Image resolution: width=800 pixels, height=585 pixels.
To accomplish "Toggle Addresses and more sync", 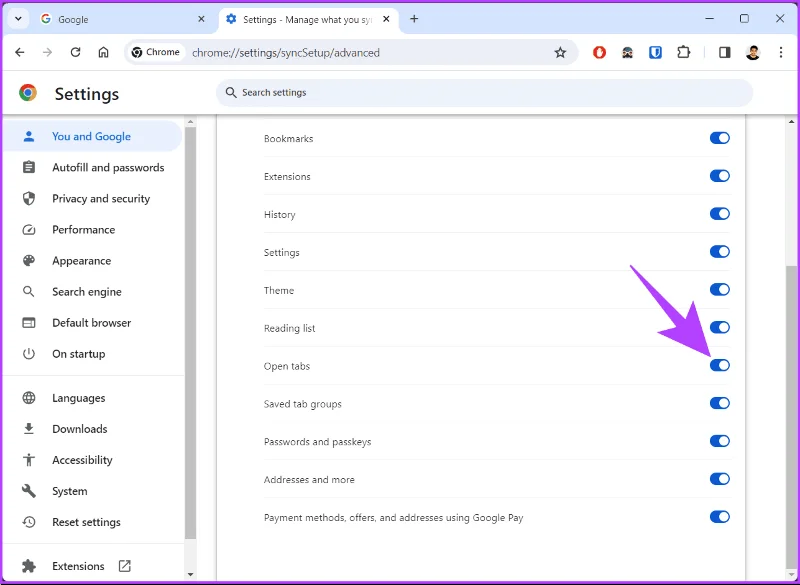I will tap(719, 479).
